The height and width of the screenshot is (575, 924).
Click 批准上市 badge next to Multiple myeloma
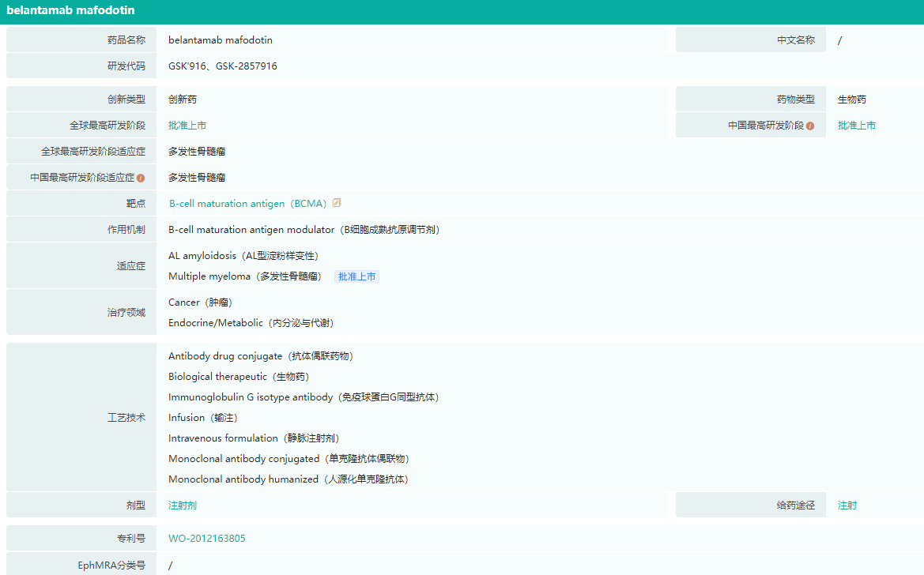pos(357,276)
